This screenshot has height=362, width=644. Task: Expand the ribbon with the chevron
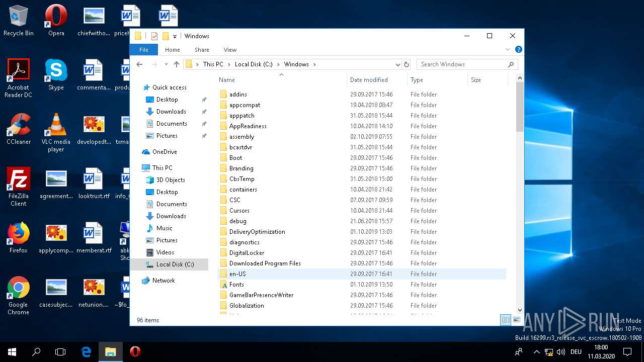[x=508, y=50]
